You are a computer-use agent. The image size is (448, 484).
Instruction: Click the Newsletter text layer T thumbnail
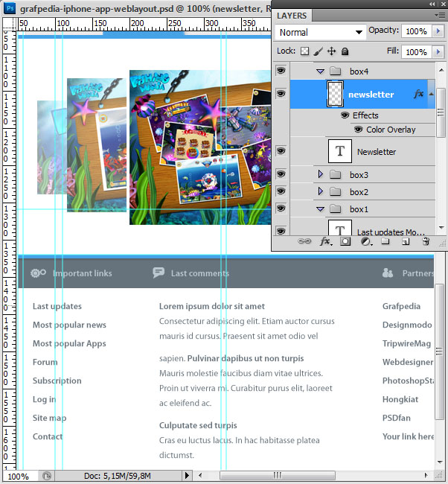click(340, 151)
